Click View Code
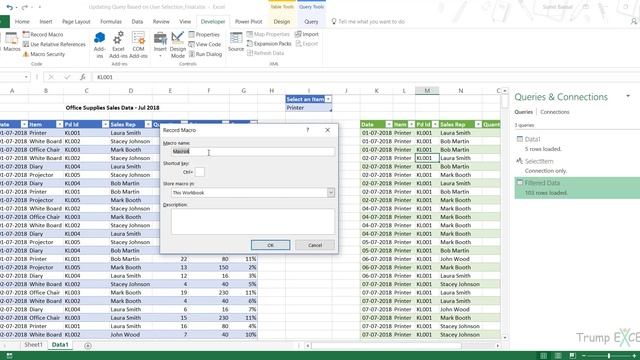Image resolution: width=640 pixels, height=360 pixels. pyautogui.click(x=205, y=44)
